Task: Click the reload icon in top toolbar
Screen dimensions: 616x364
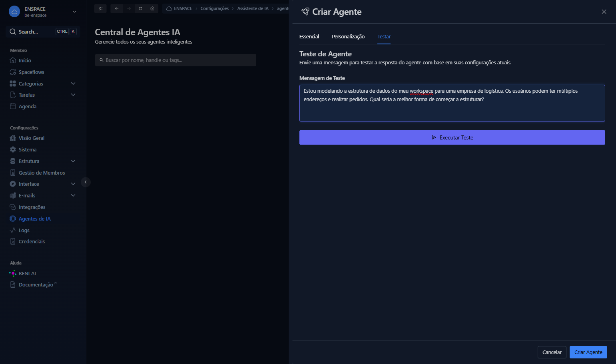Action: (140, 8)
